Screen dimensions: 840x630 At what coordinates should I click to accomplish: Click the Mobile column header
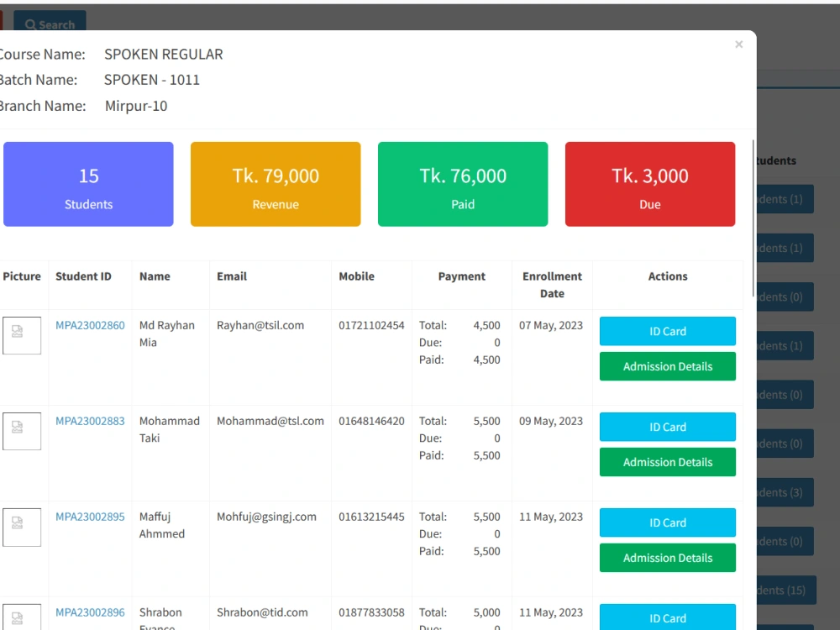tap(357, 276)
